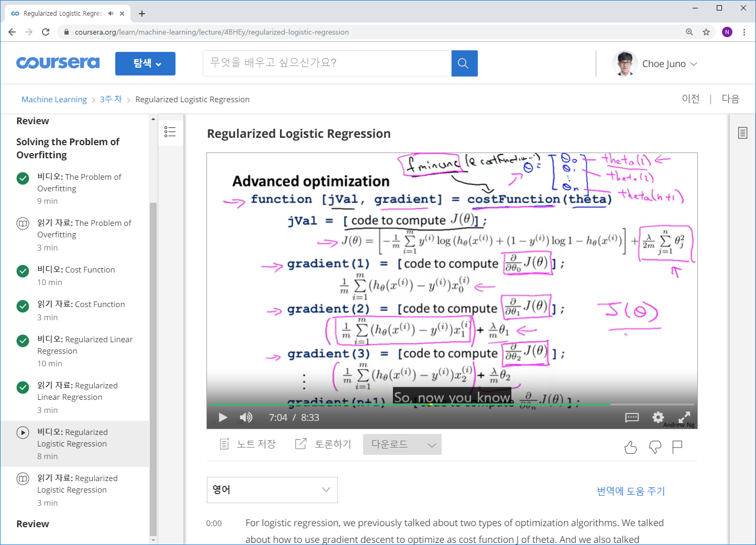This screenshot has height=545, width=756.
Task: Click transcript timestamp 0:00
Action: (214, 524)
